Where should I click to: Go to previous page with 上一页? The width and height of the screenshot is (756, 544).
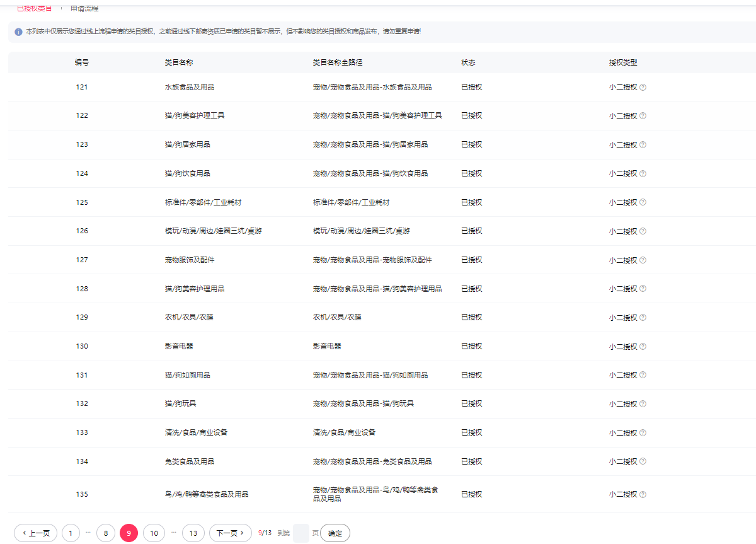pos(35,533)
